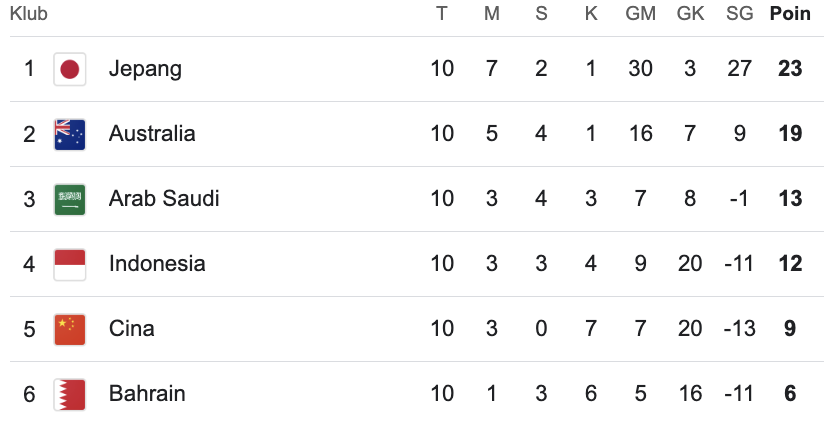824x426 pixels.
Task: Click the GM column header
Action: point(640,15)
